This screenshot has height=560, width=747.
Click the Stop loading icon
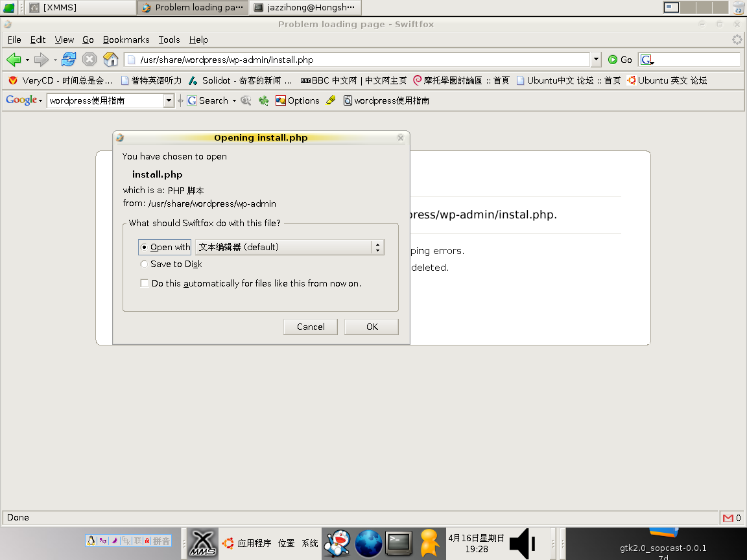point(89,59)
